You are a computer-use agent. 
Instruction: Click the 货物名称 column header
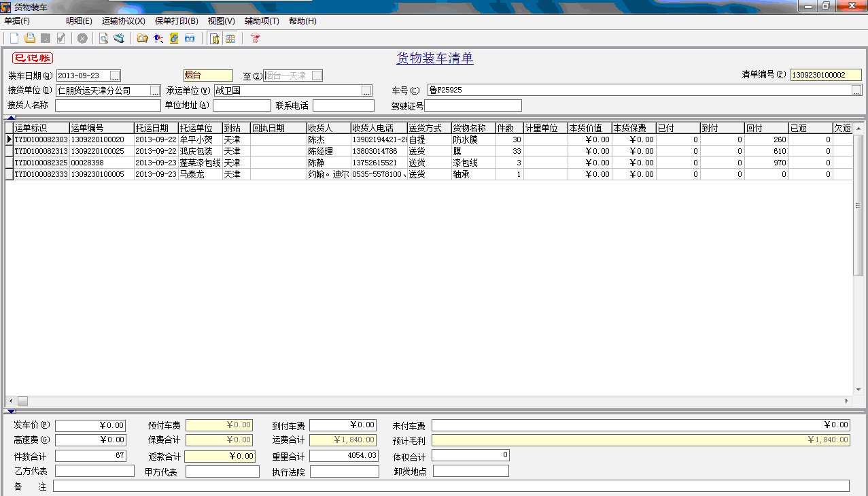(x=473, y=128)
